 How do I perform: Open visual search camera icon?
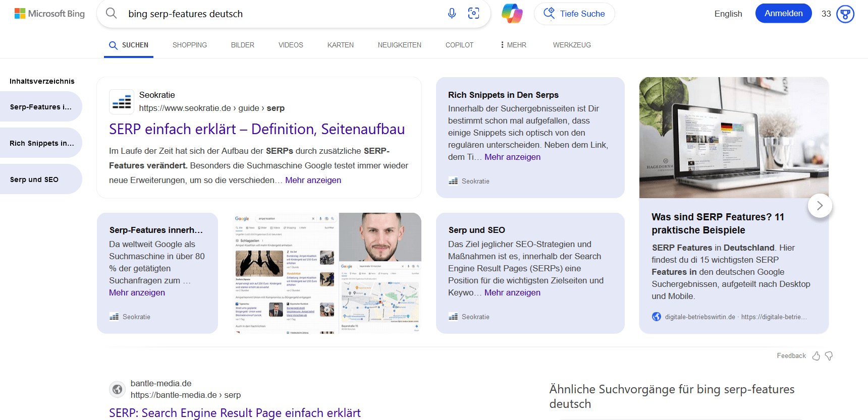[473, 14]
